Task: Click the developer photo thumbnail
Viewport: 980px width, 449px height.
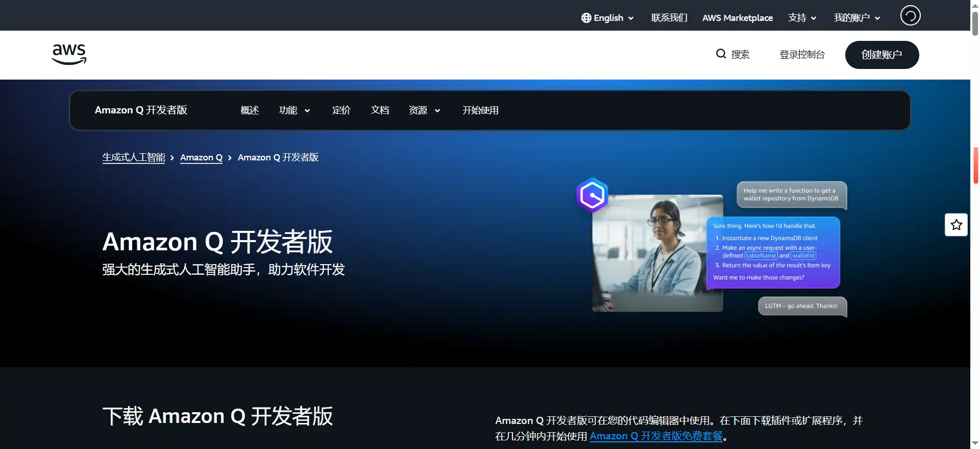Action: pyautogui.click(x=657, y=253)
